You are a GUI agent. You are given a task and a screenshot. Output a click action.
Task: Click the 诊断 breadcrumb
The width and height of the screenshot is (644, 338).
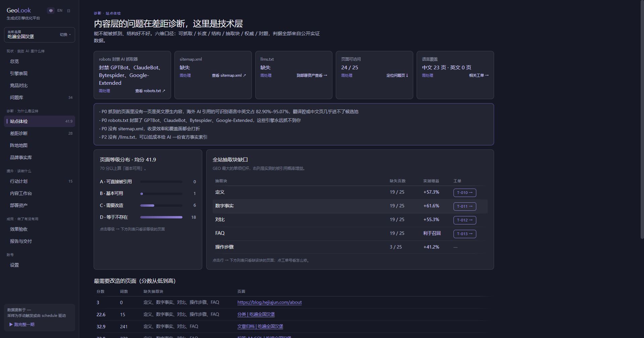click(x=97, y=13)
